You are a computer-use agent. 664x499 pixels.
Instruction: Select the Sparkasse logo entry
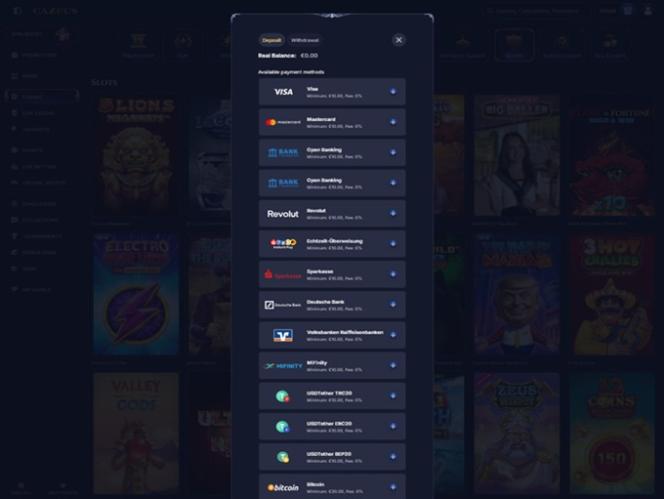[282, 274]
